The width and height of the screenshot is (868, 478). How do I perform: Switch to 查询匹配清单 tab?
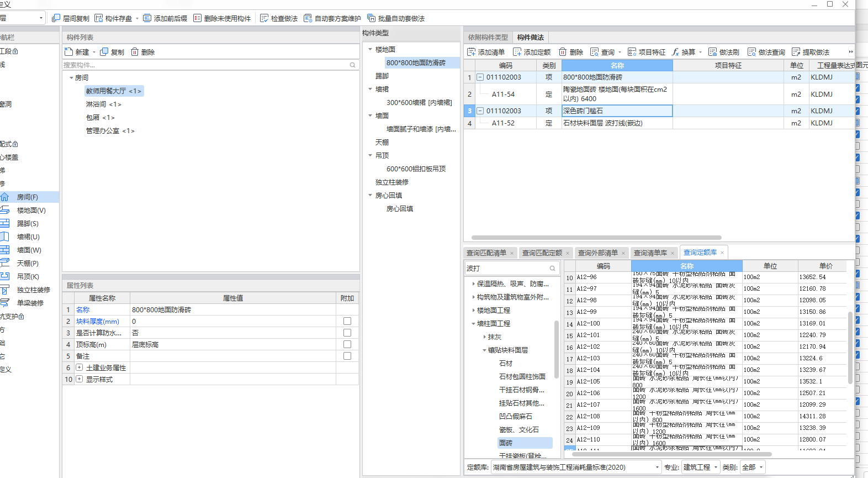point(486,253)
